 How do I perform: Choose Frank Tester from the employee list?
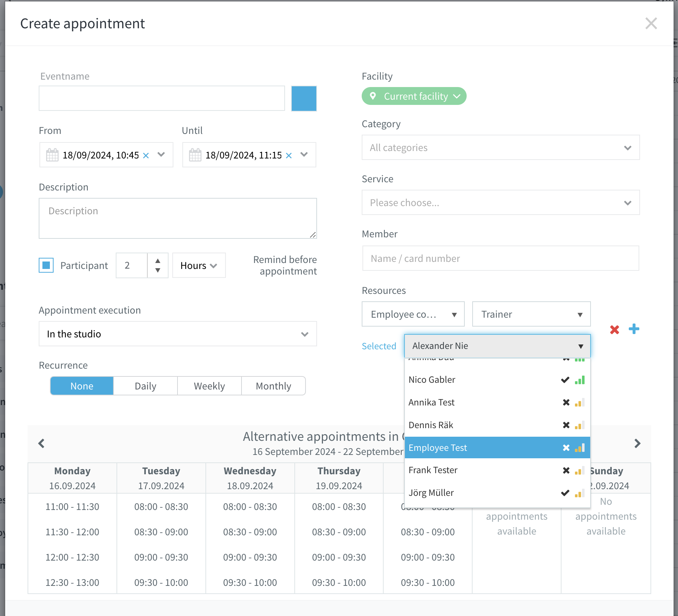497,470
